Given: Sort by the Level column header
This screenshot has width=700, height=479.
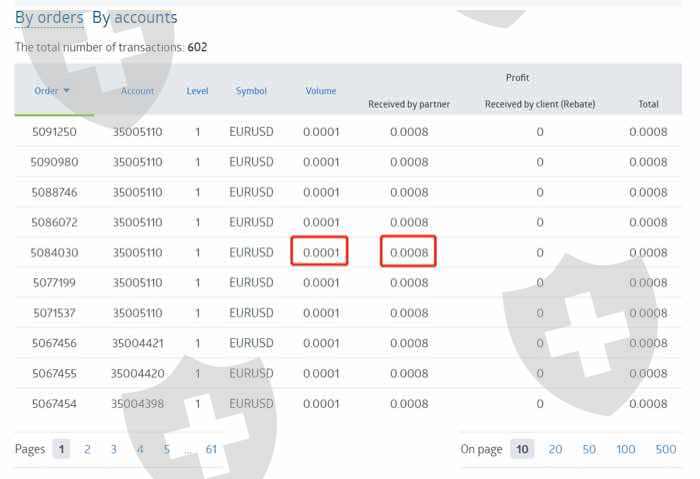Looking at the screenshot, I should (x=197, y=91).
